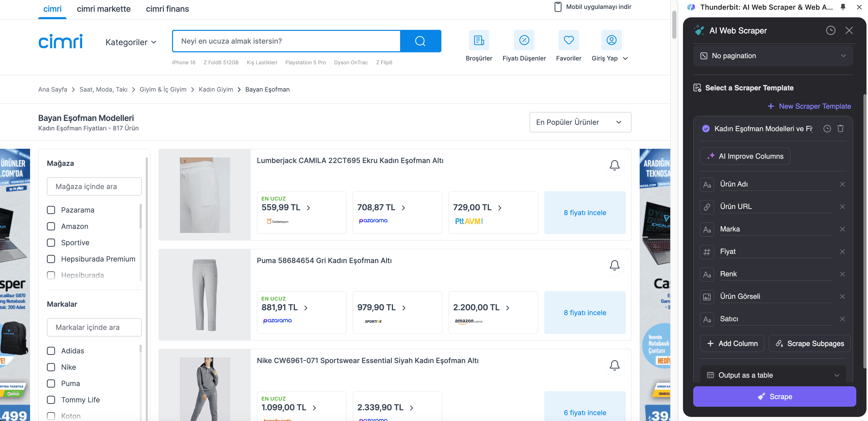The height and width of the screenshot is (421, 868).
Task: Expand the Kategoriler menu
Action: click(131, 42)
